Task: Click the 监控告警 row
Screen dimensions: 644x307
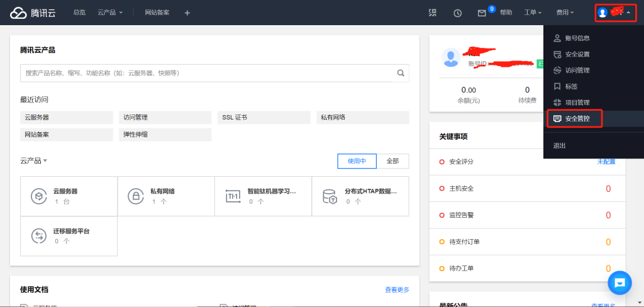Action: point(528,215)
